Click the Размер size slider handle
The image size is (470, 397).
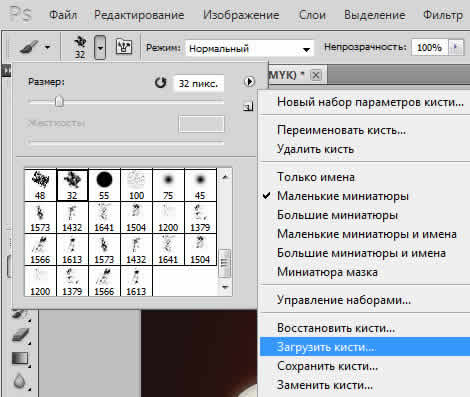(59, 101)
